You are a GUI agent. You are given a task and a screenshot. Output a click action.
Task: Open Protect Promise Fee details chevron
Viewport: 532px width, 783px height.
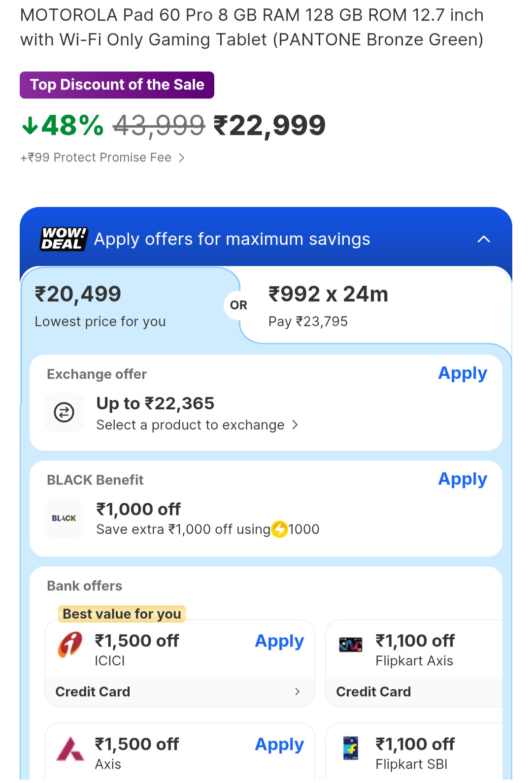tap(182, 158)
